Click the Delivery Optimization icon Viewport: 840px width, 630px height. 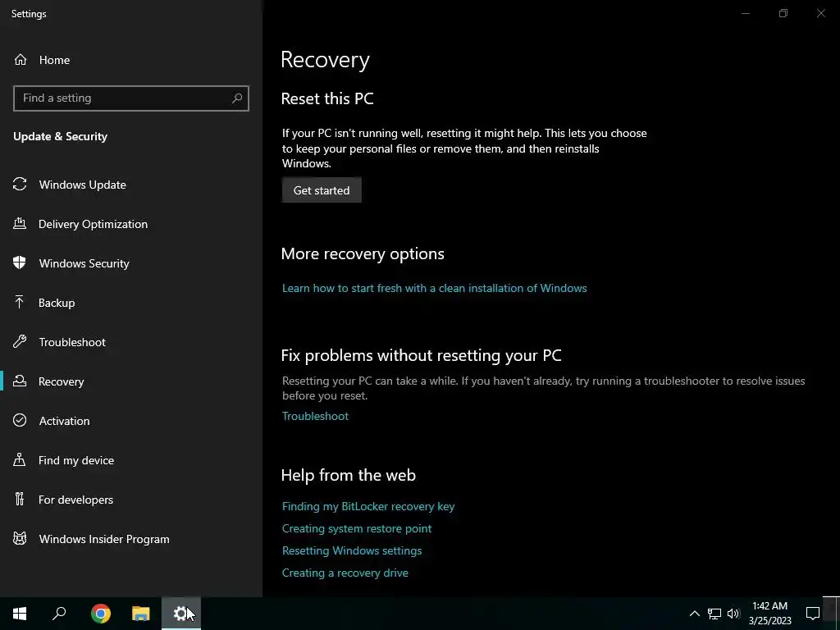20,223
